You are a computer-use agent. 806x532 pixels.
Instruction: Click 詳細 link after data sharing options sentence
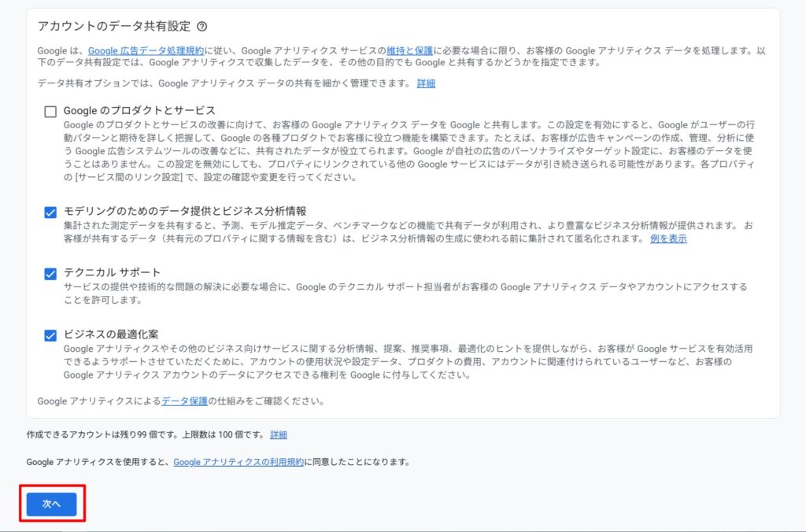[426, 83]
